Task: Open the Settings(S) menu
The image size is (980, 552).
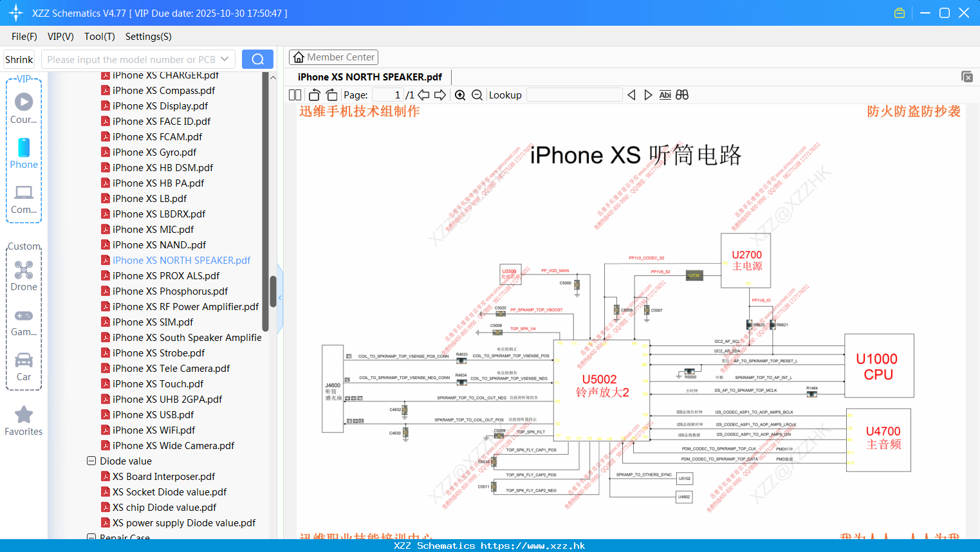Action: (x=149, y=37)
